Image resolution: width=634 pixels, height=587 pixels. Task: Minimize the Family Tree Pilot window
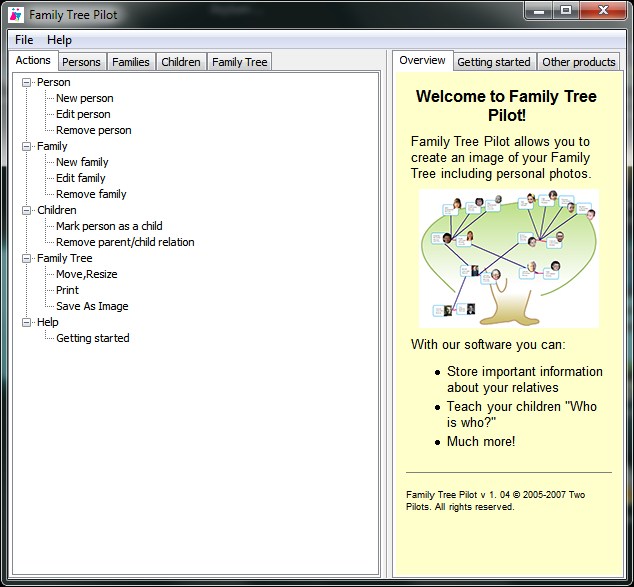pyautogui.click(x=539, y=10)
